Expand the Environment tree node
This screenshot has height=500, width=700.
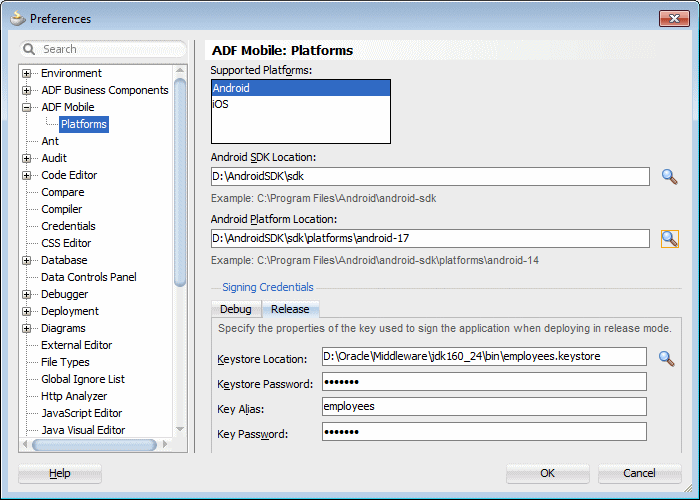tap(27, 73)
